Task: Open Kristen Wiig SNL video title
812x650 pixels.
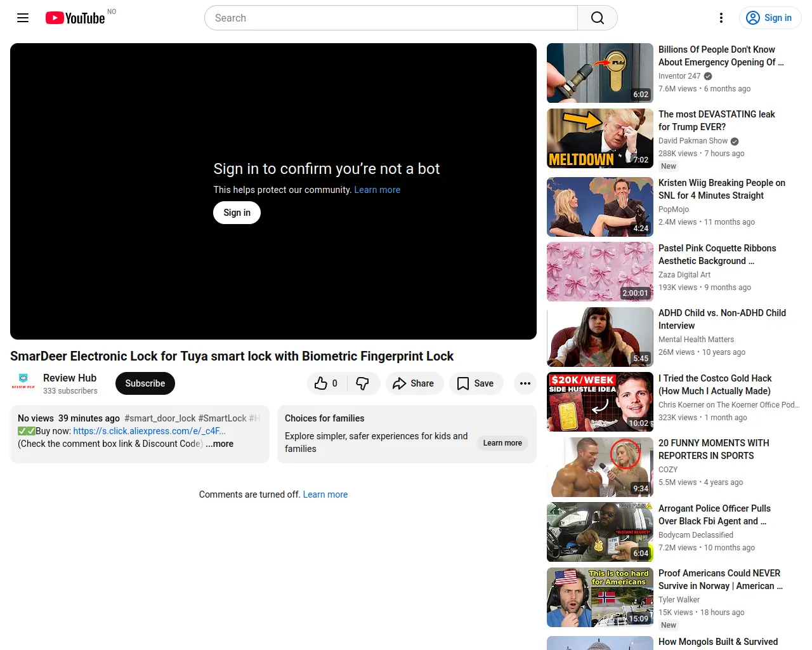Action: click(x=721, y=189)
